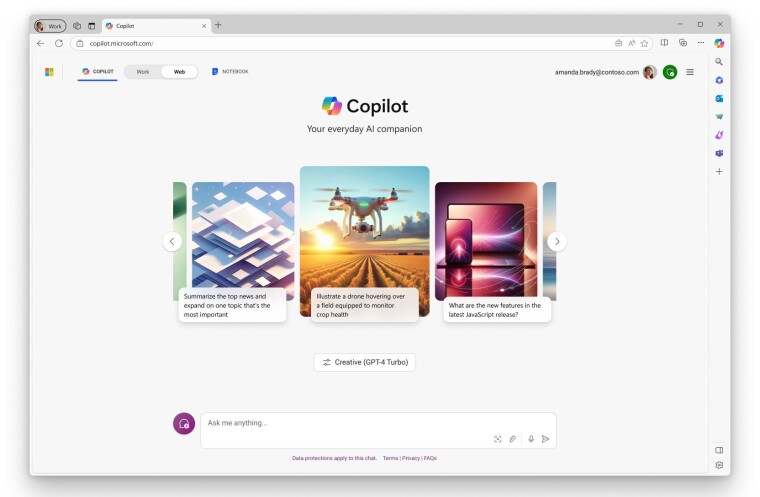Show next suggestion with right arrow
This screenshot has height=497, width=760.
point(557,241)
